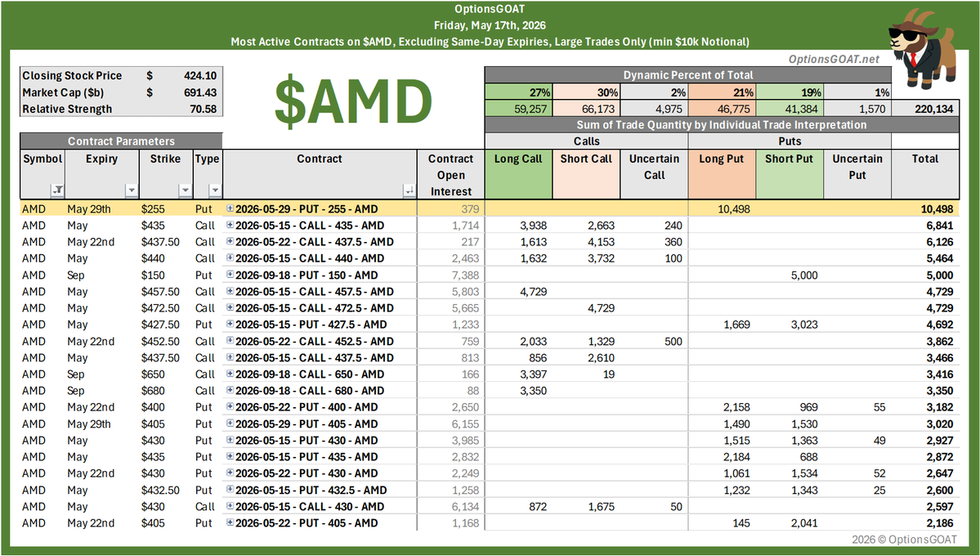This screenshot has height=556, width=980.
Task: Select the $680 strike cell
Action: click(153, 391)
